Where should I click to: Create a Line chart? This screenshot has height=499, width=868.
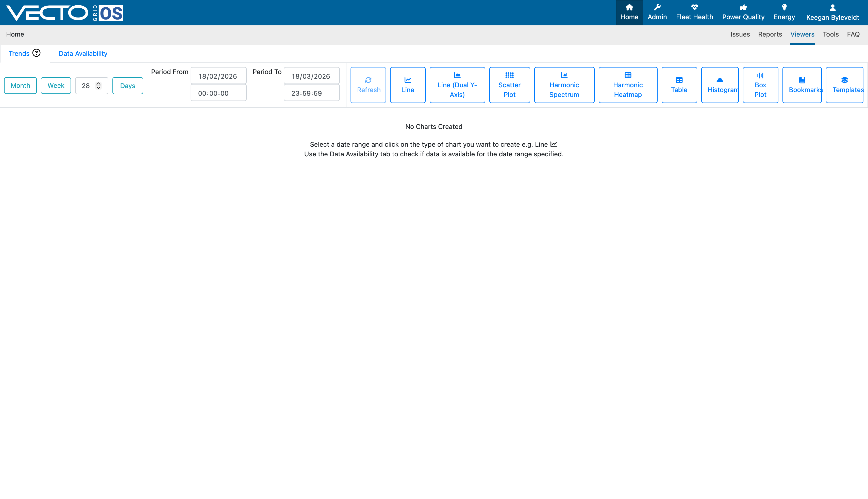(x=407, y=85)
